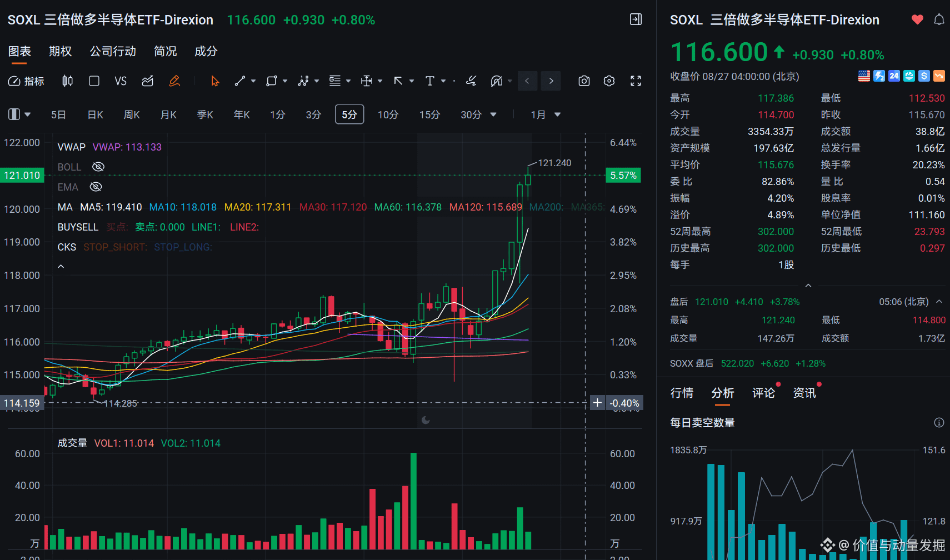This screenshot has width=950, height=560.
Task: Switch to the 简况 tab
Action: 165,51
